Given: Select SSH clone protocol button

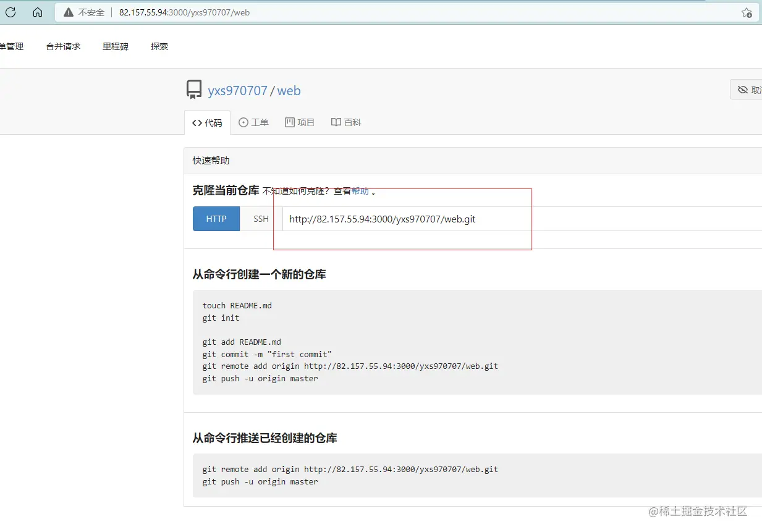Looking at the screenshot, I should coord(261,219).
